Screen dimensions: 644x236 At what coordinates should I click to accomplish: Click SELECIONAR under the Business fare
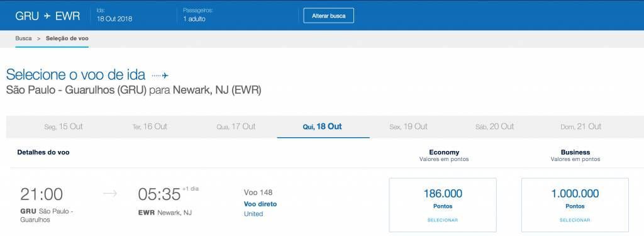(x=575, y=220)
